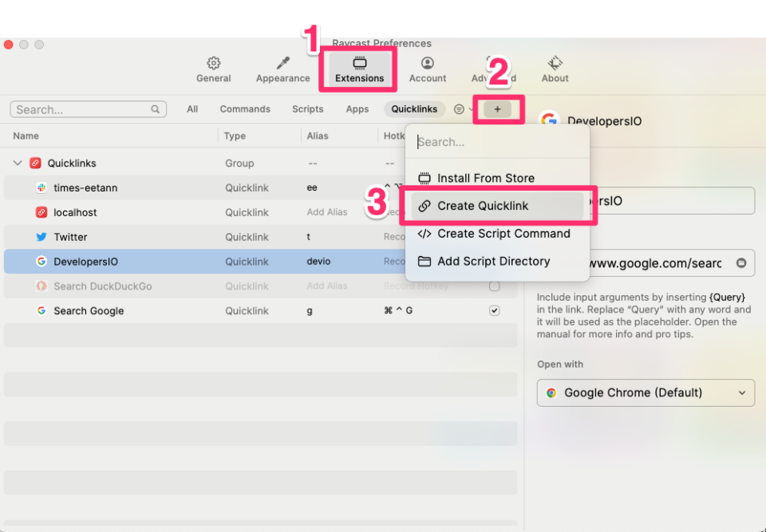Click the Chrome icon in Open with
766x532 pixels.
551,392
